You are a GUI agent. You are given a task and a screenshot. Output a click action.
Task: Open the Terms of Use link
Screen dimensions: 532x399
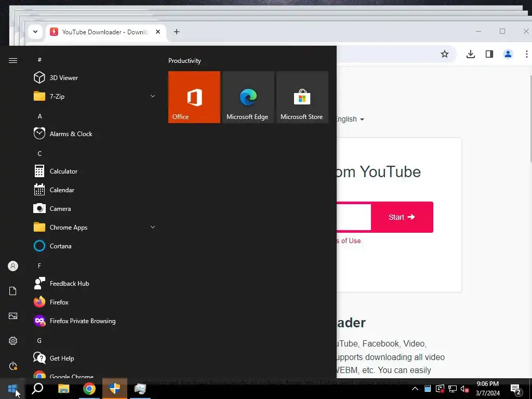coord(350,241)
